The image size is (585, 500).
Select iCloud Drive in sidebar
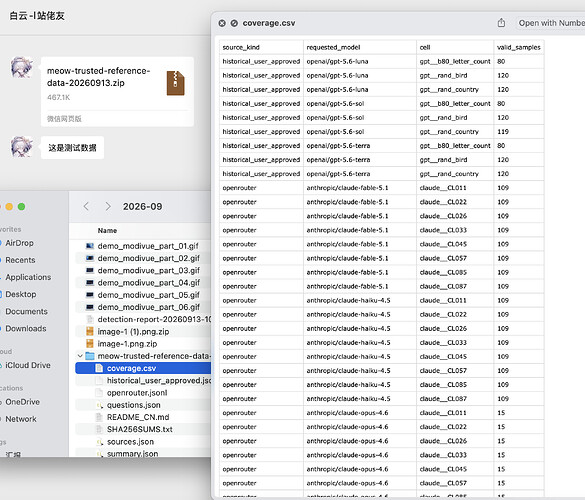[28, 365]
